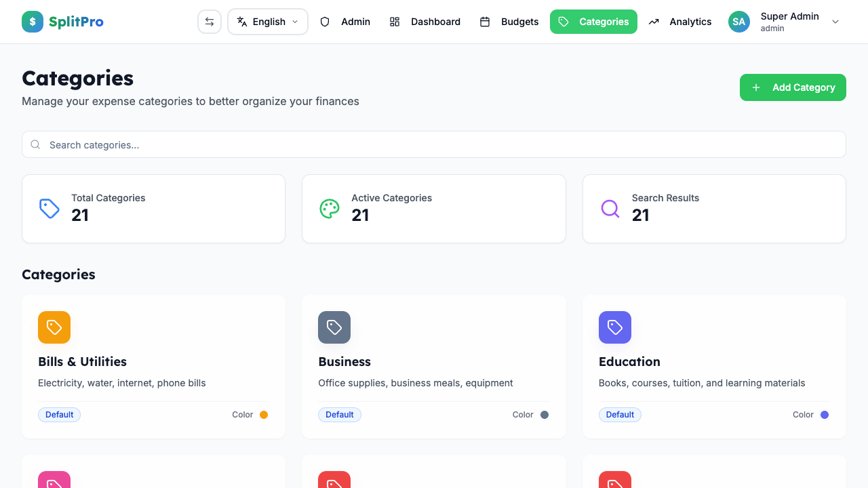Click the tag icon on the Total Categories card

[x=49, y=209]
